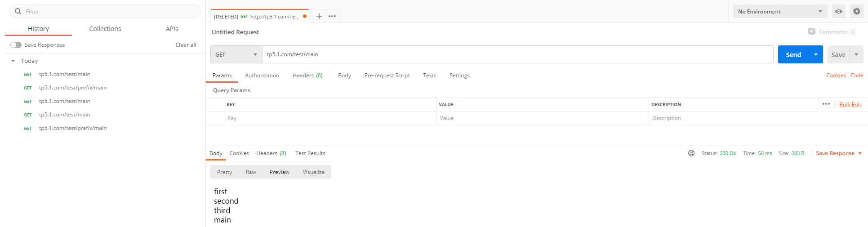Click the network globe icon
Viewport: 868px width, 227px height.
point(691,153)
